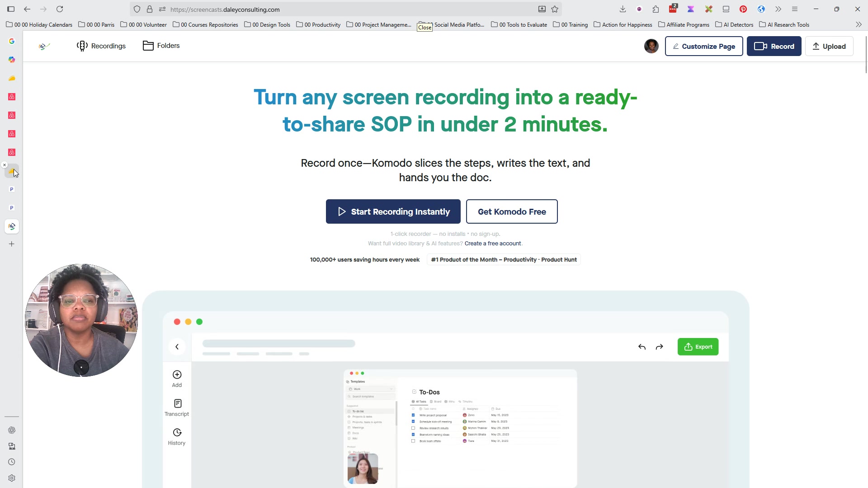Open the ChatGPT sidebar tool icon
The height and width of the screenshot is (488, 868).
[12, 430]
